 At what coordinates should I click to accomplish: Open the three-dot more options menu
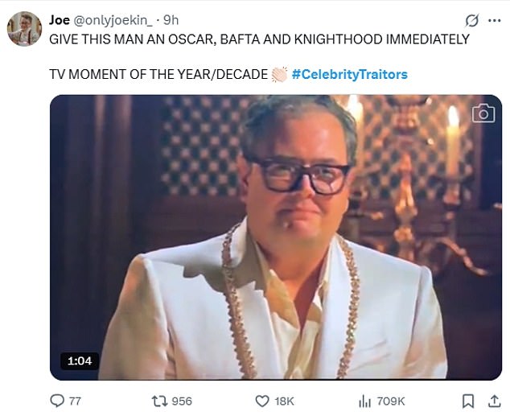pyautogui.click(x=495, y=20)
